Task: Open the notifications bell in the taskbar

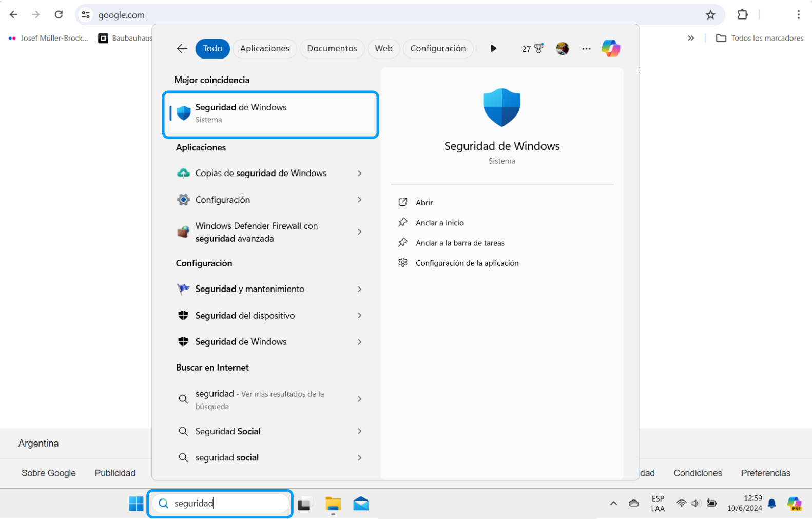Action: click(x=771, y=504)
